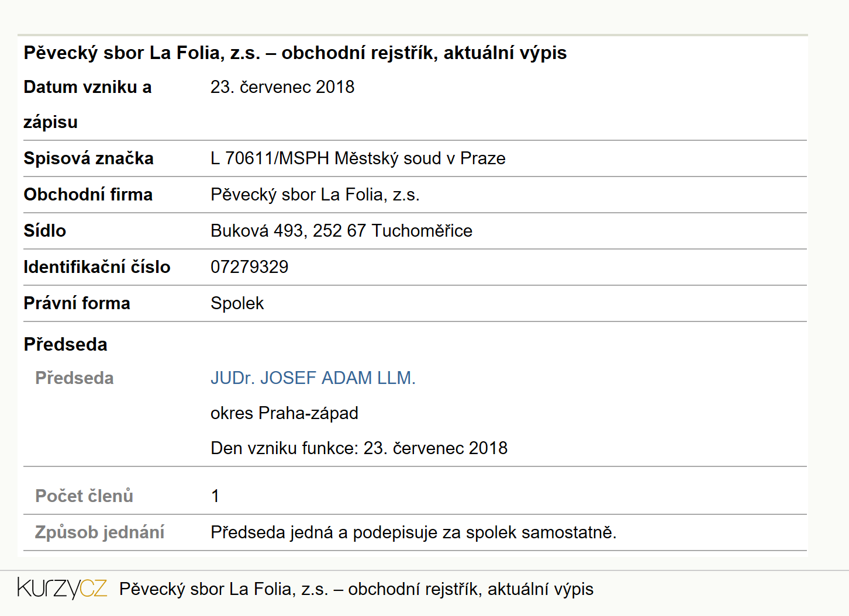Viewport: 849px width, 616px height.
Task: Click the Identifikační číslo label
Action: [x=96, y=267]
